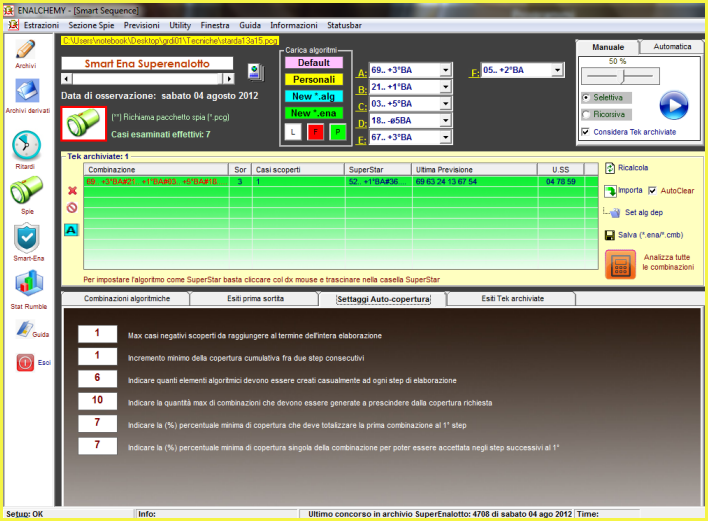Switch to the Manuale tab
Viewport: 708px width, 521px height.
coord(608,47)
